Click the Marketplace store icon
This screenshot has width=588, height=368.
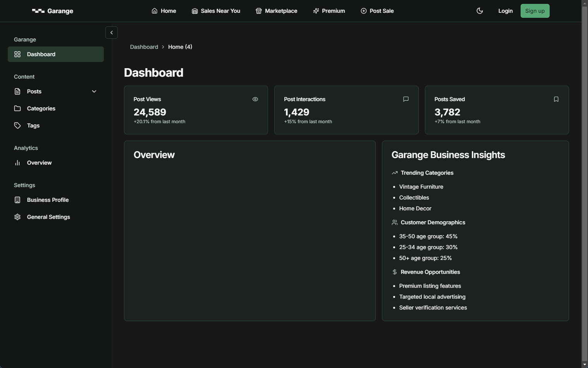pos(259,11)
